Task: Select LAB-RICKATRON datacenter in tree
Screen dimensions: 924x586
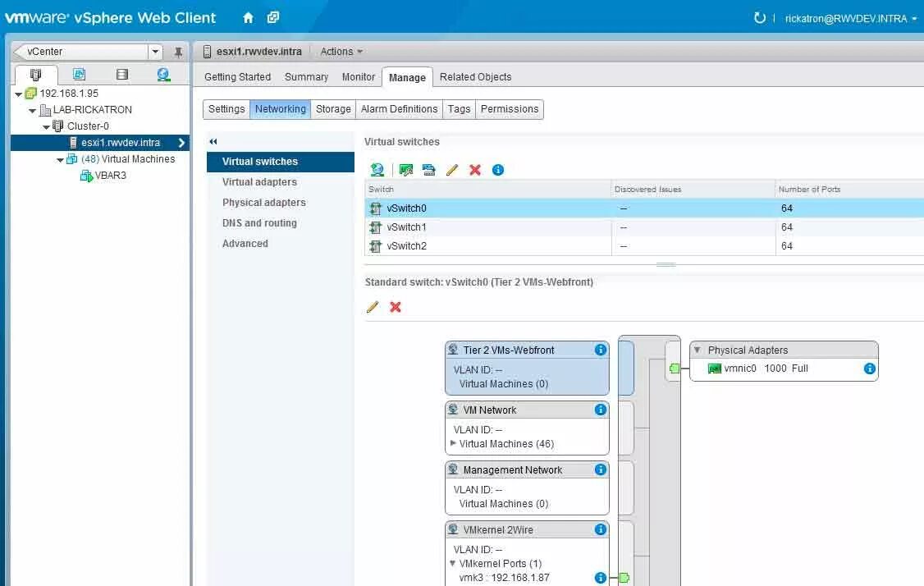Action: (x=93, y=110)
